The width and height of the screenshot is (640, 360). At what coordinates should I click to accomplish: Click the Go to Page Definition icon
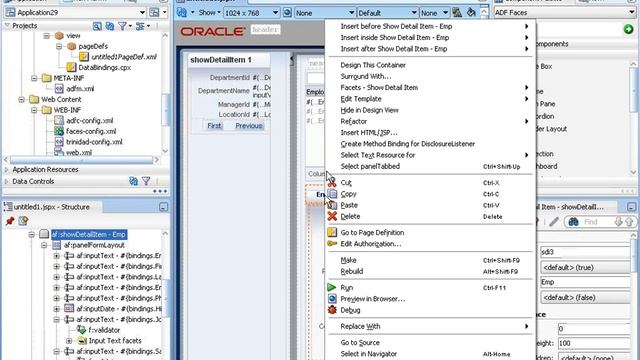332,233
